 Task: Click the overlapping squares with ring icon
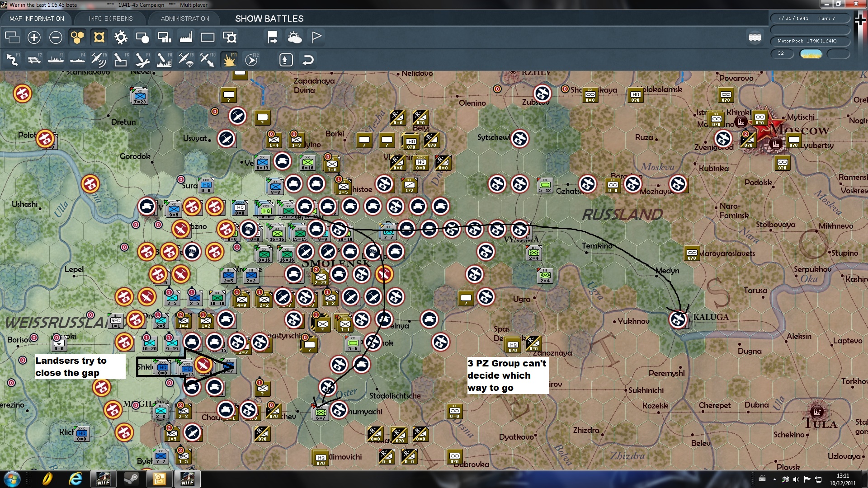[229, 37]
